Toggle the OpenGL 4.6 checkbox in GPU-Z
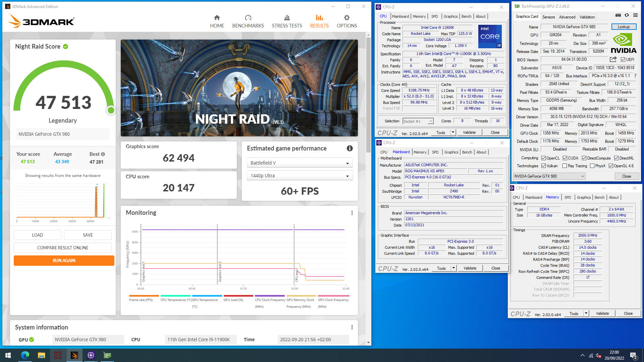Screen dimensions: 644x362 pyautogui.click(x=611, y=166)
